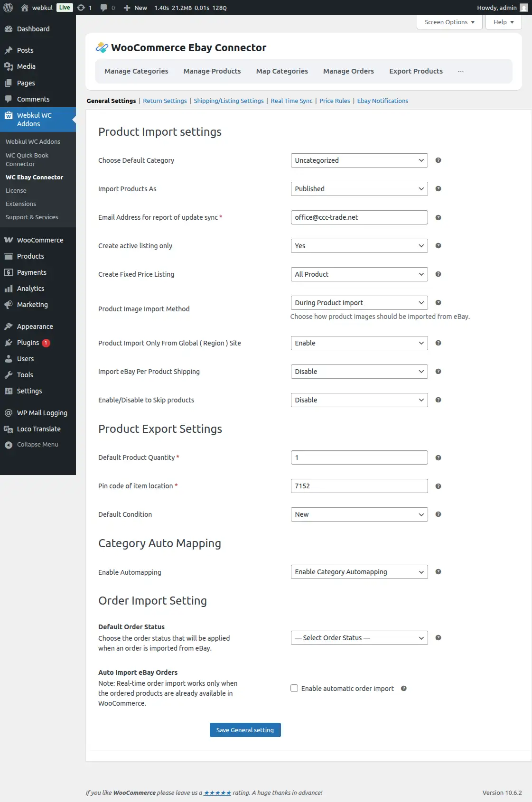This screenshot has height=802, width=532.
Task: Open the Create Fixed Price Listing dropdown
Action: [x=359, y=274]
